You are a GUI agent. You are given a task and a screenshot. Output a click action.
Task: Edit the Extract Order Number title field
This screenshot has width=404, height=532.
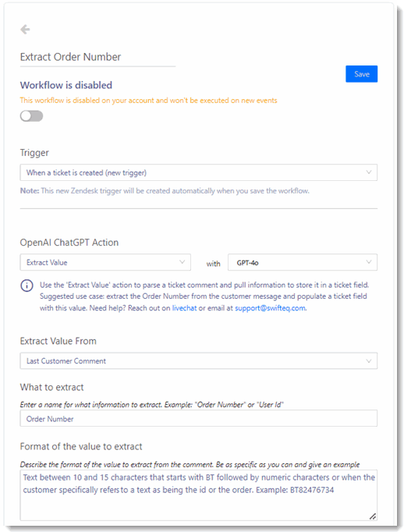pyautogui.click(x=97, y=57)
